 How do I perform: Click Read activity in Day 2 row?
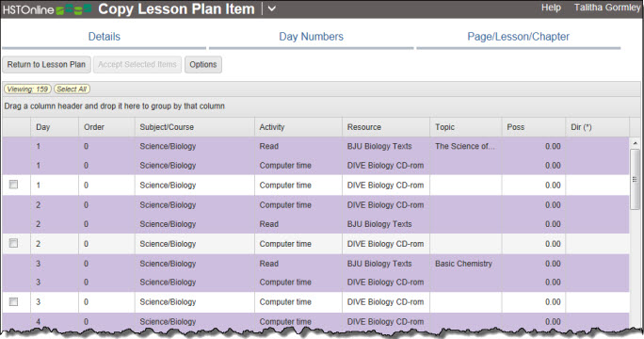coord(269,224)
